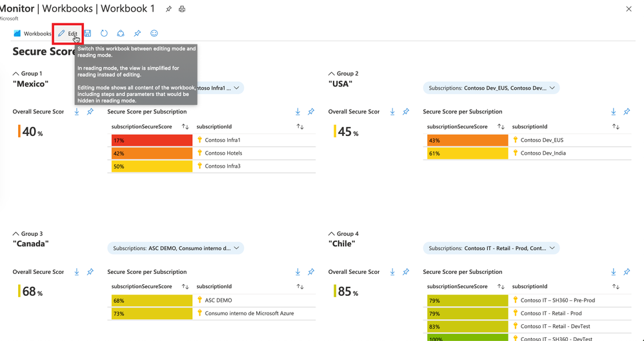Click the 83% score cell in Chile table

[x=467, y=327]
